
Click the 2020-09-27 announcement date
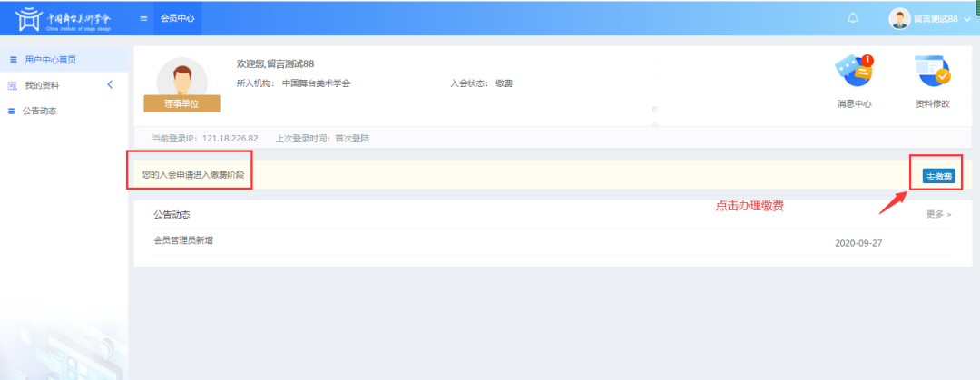(857, 244)
